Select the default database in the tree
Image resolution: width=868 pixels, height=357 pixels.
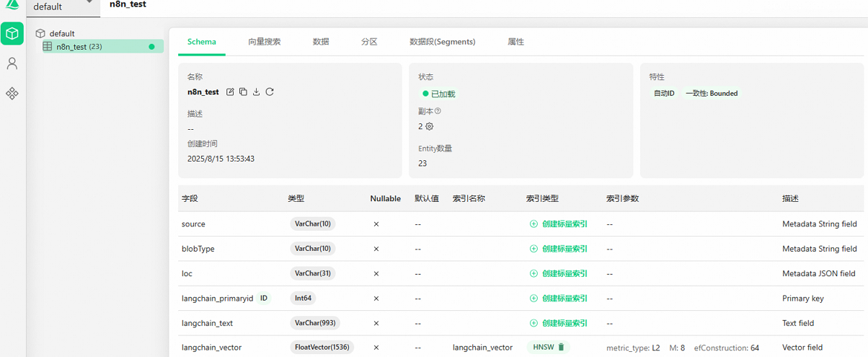[x=62, y=33]
